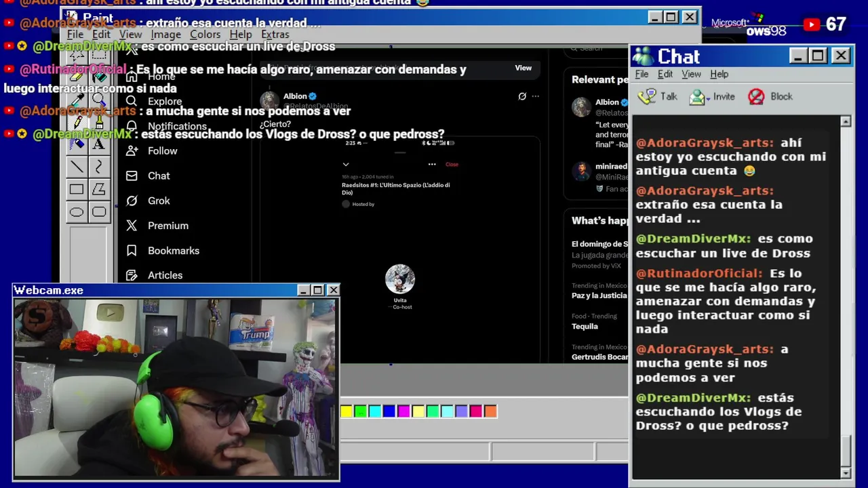Open the Paz y la Justicia trend
Screen dimensions: 868x488
599,296
